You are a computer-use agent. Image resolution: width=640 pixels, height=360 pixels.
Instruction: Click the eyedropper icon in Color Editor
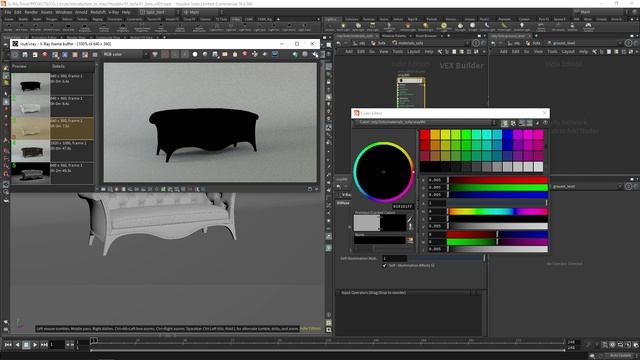[x=410, y=220]
